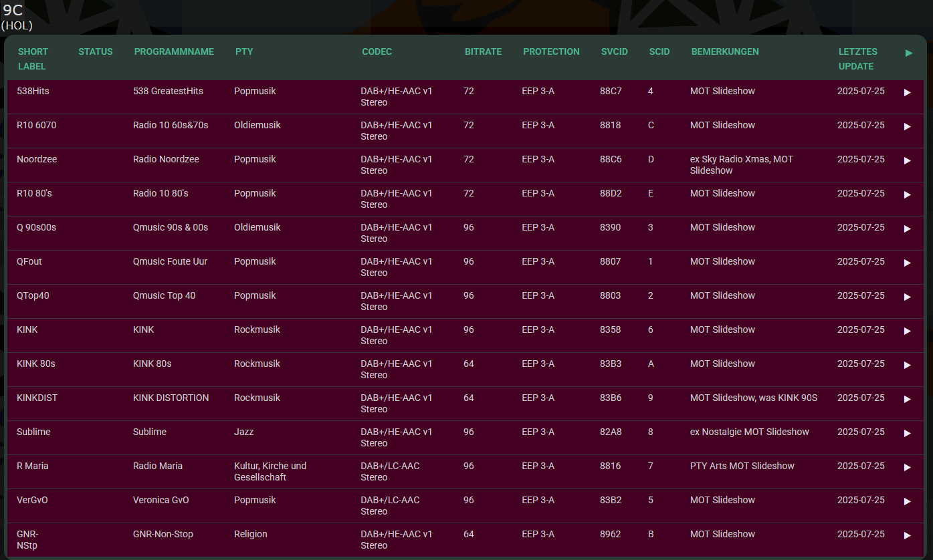Screen dimensions: 933x560
Task: Click the Sublime programme name
Action: click(x=150, y=432)
